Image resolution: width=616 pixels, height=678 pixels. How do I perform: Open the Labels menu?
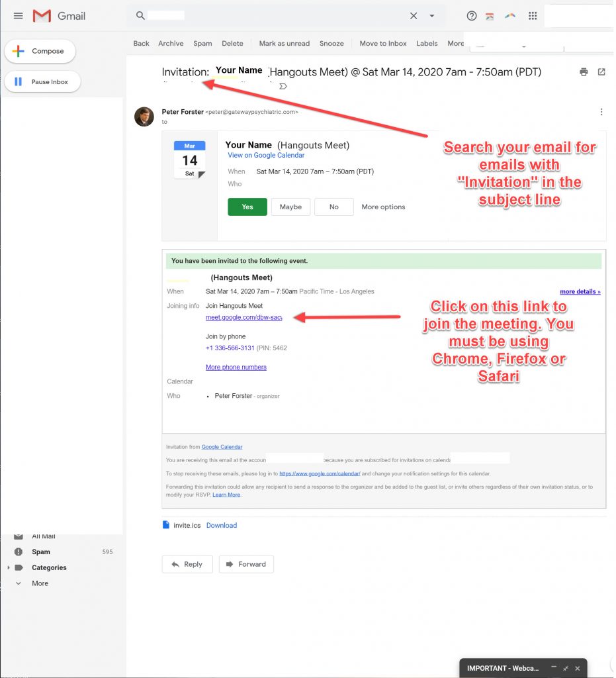[427, 43]
